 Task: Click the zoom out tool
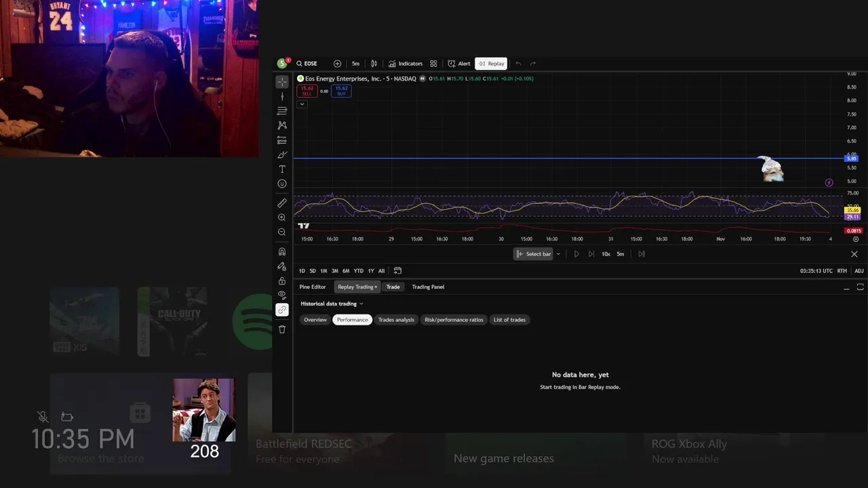click(282, 232)
